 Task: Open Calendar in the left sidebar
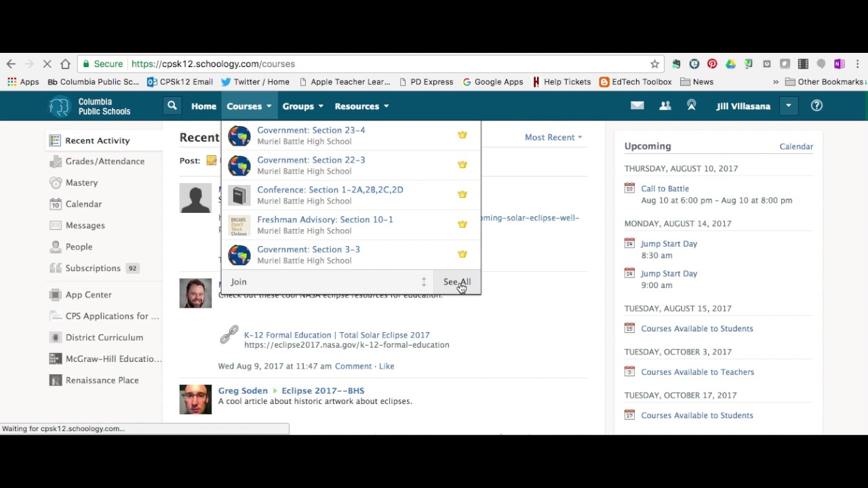(76, 204)
